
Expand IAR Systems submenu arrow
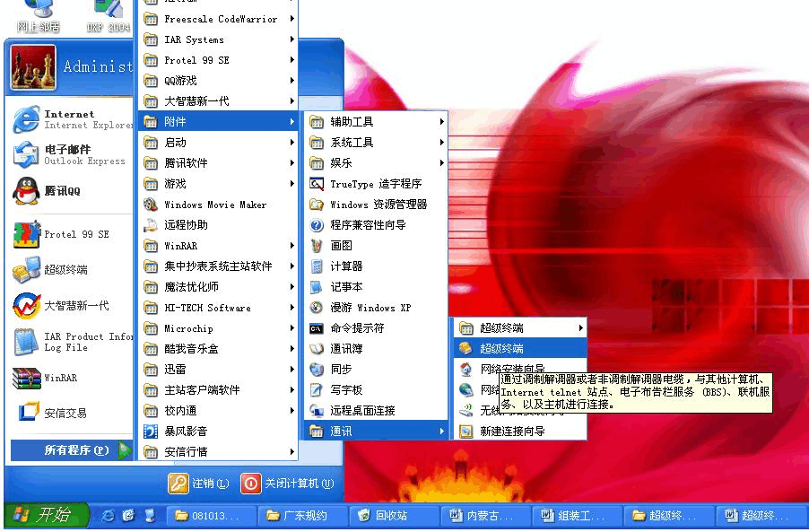pyautogui.click(x=292, y=39)
